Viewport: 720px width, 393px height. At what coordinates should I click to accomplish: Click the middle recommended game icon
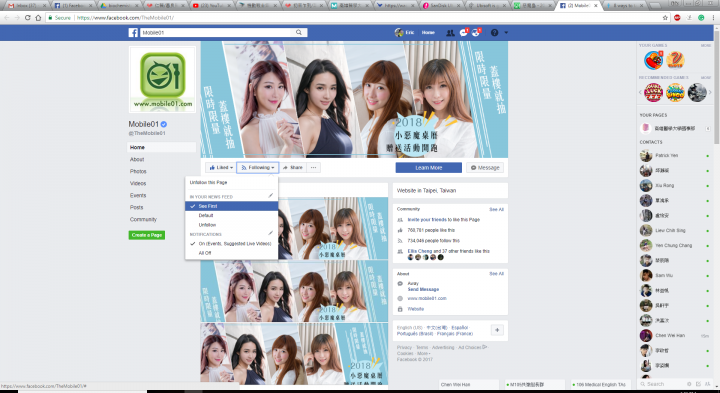point(675,93)
